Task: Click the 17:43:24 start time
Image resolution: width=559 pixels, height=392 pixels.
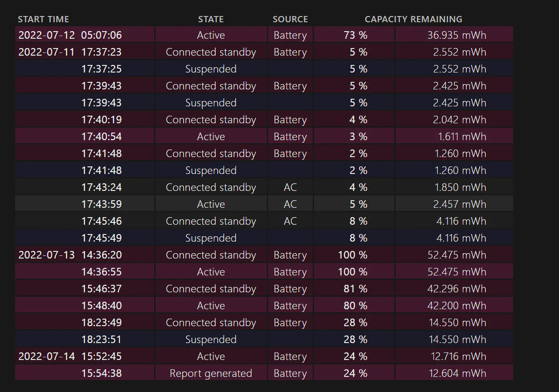Action: [x=102, y=187]
